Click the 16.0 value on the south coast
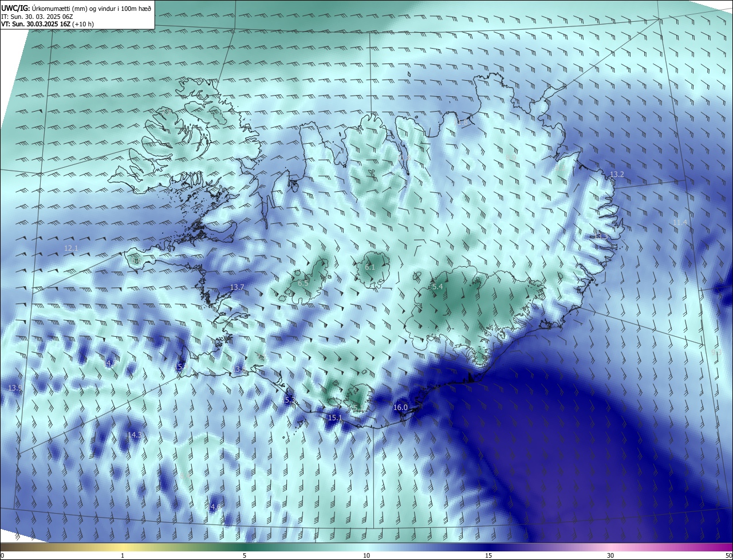733x560 pixels. (x=400, y=408)
